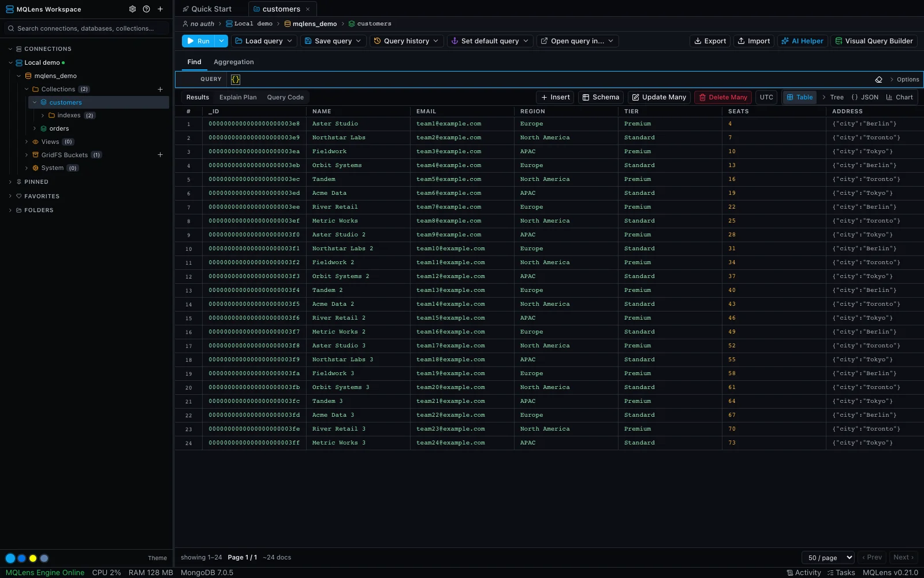Add a GridFS bucket with plus icon
Screen dimensions: 924x578
tap(161, 155)
